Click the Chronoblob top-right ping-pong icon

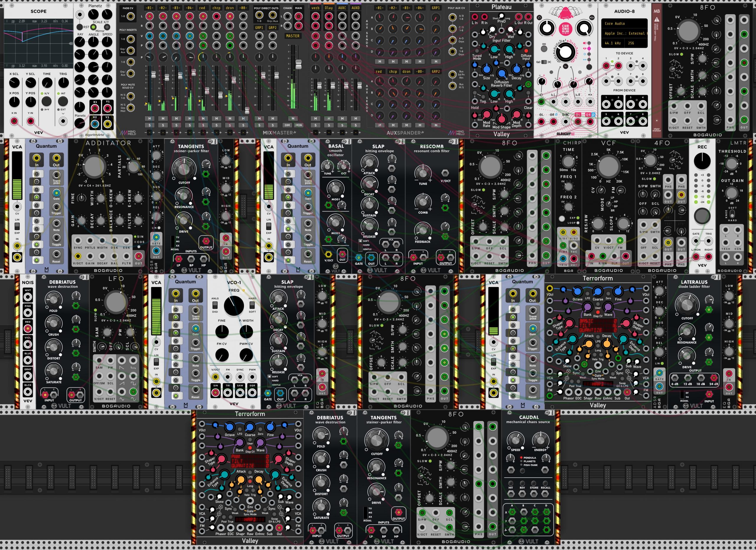(592, 17)
